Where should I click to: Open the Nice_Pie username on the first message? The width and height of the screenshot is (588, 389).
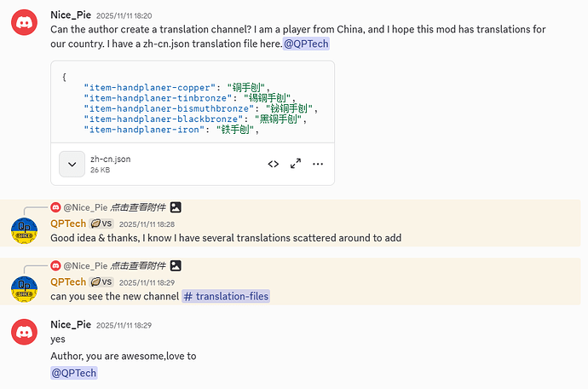pos(71,15)
